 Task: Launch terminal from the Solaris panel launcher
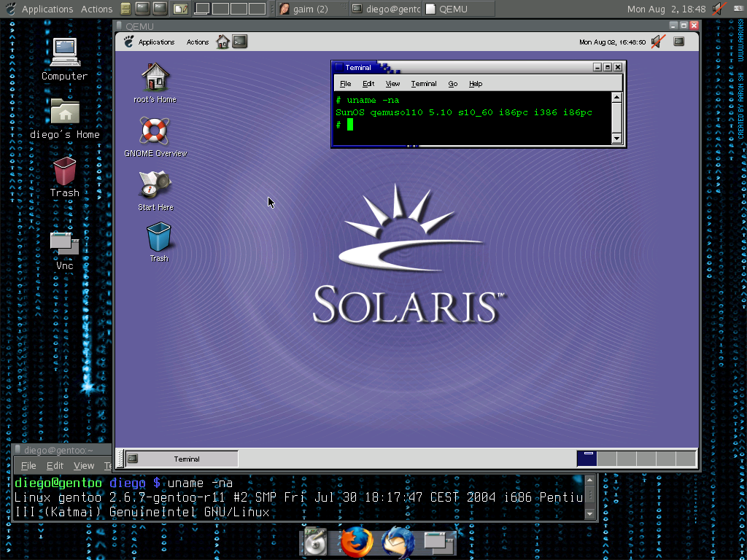239,42
